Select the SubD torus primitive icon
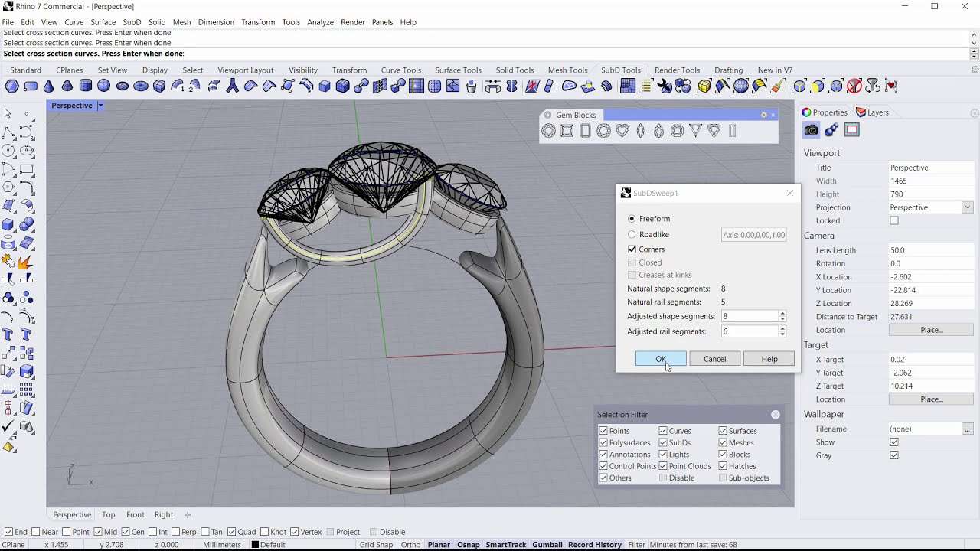 pyautogui.click(x=141, y=86)
